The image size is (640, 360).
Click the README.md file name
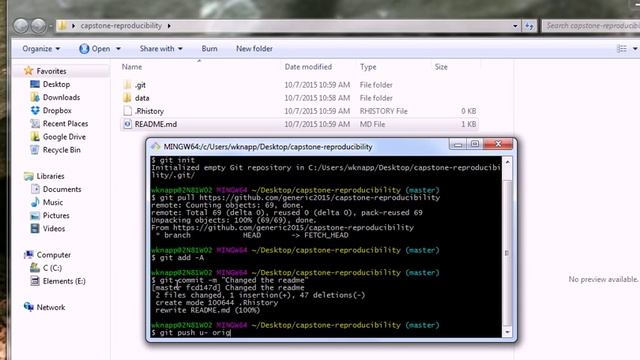(x=156, y=124)
